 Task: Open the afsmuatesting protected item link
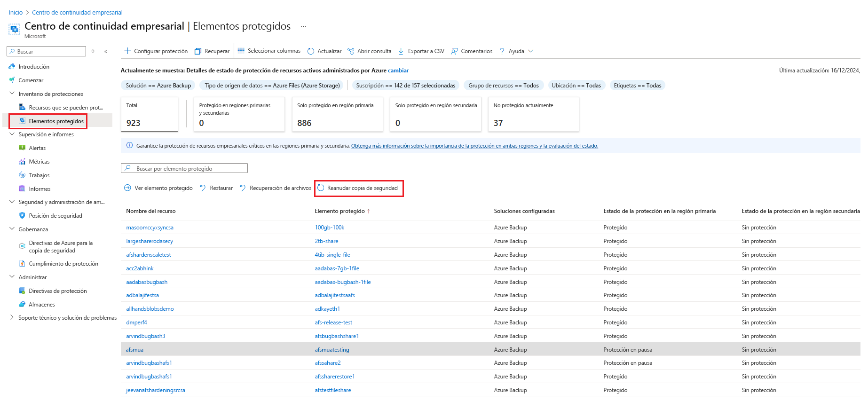(332, 350)
